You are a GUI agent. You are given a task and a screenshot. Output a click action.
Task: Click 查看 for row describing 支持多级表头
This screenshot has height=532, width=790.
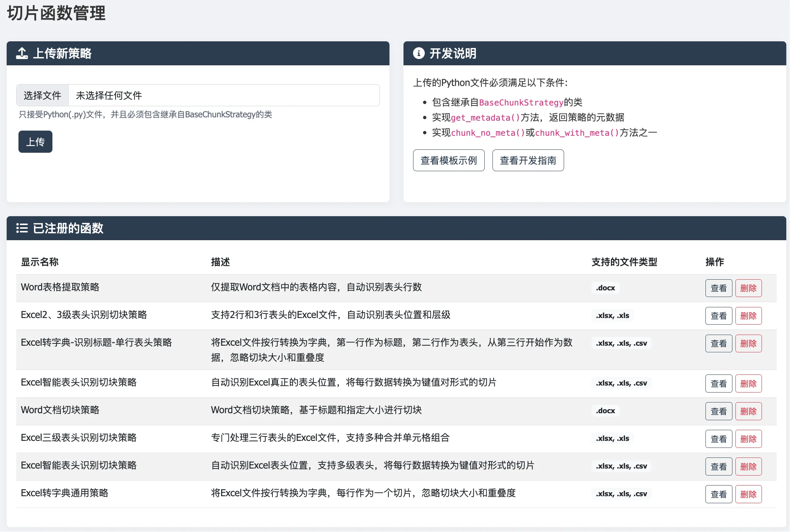coord(718,467)
